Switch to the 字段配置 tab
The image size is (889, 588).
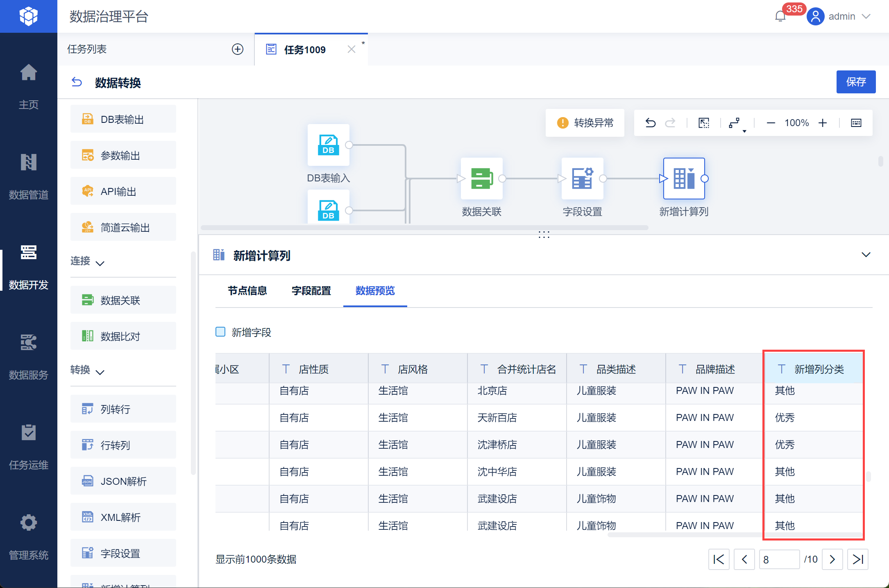tap(311, 291)
